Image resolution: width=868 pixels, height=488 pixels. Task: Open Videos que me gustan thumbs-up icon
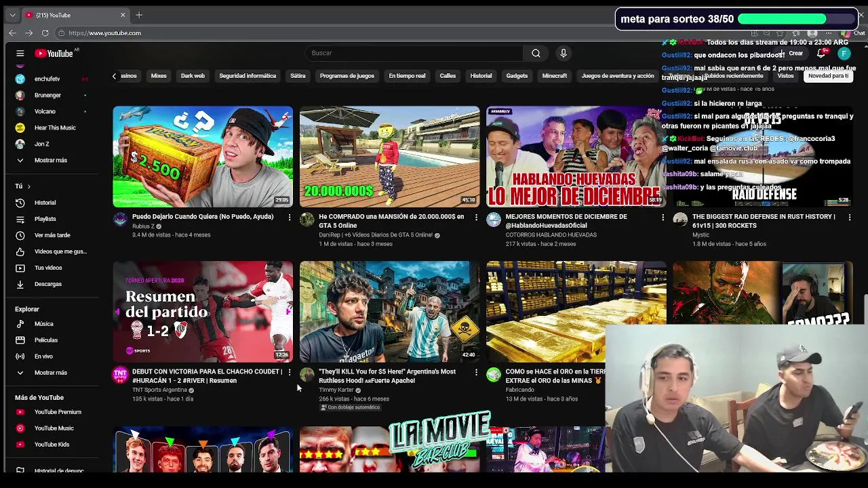pos(20,251)
